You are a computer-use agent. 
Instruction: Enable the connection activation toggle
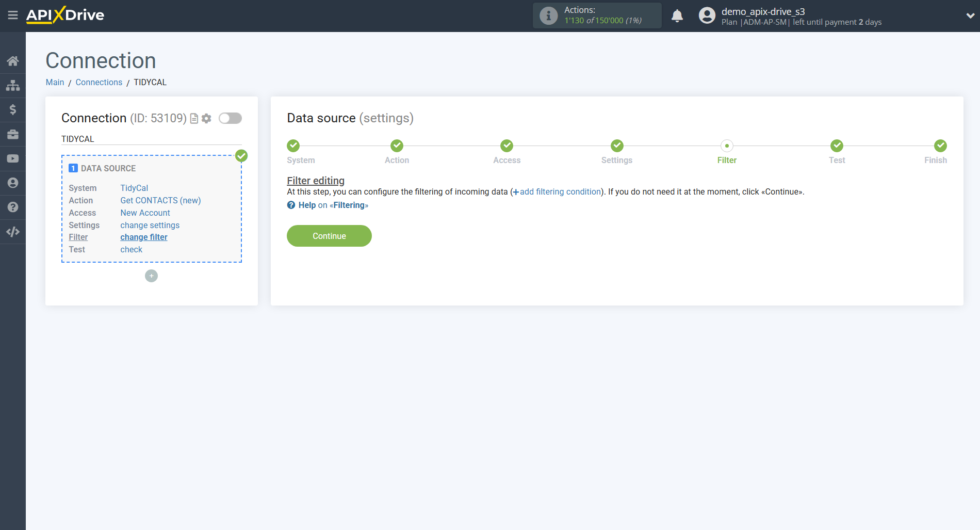pos(230,118)
